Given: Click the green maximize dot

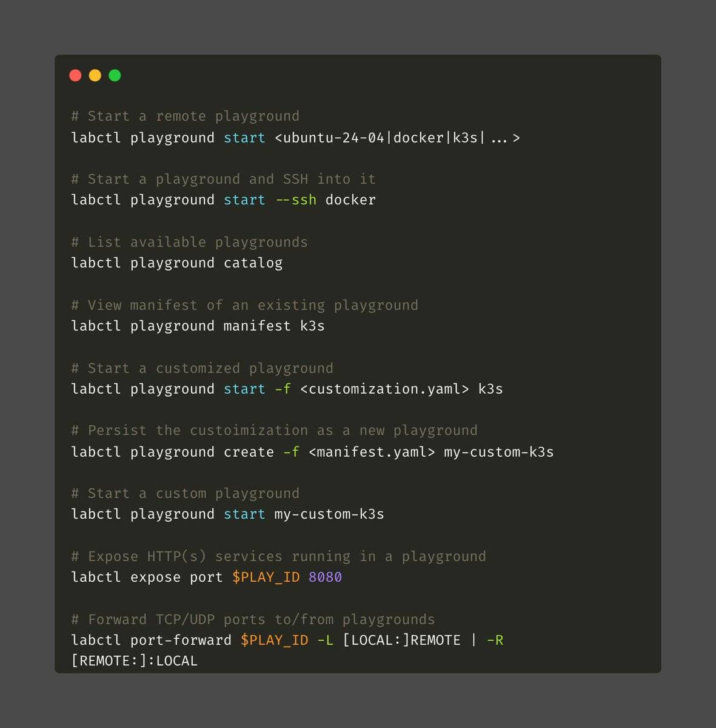Looking at the screenshot, I should (x=115, y=75).
